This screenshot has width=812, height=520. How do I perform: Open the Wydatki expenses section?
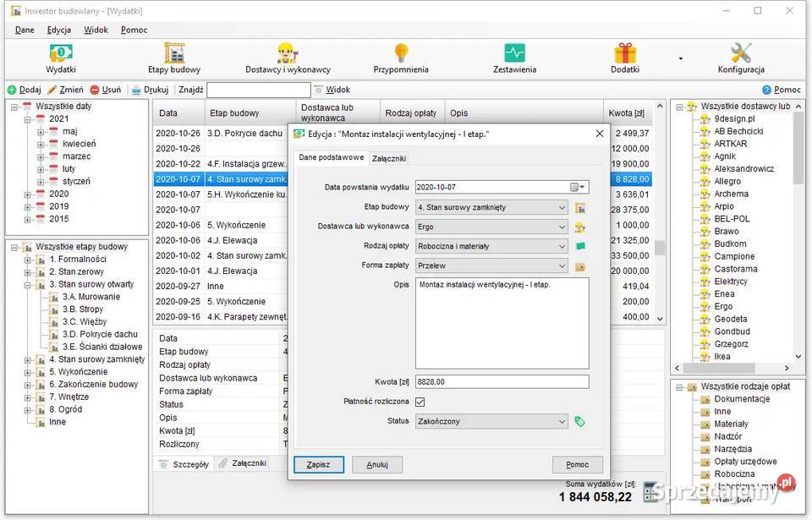click(60, 57)
